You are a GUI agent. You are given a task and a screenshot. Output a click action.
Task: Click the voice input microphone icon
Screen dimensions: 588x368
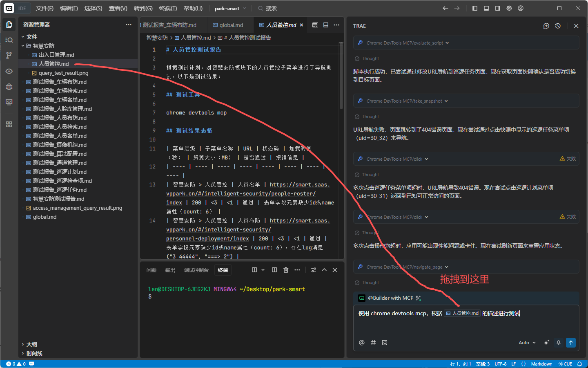[x=559, y=343]
